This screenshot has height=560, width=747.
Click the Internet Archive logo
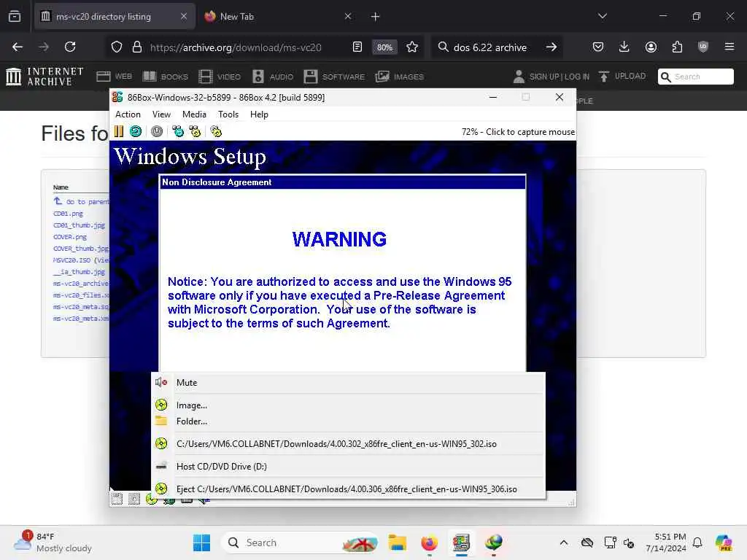pos(44,76)
